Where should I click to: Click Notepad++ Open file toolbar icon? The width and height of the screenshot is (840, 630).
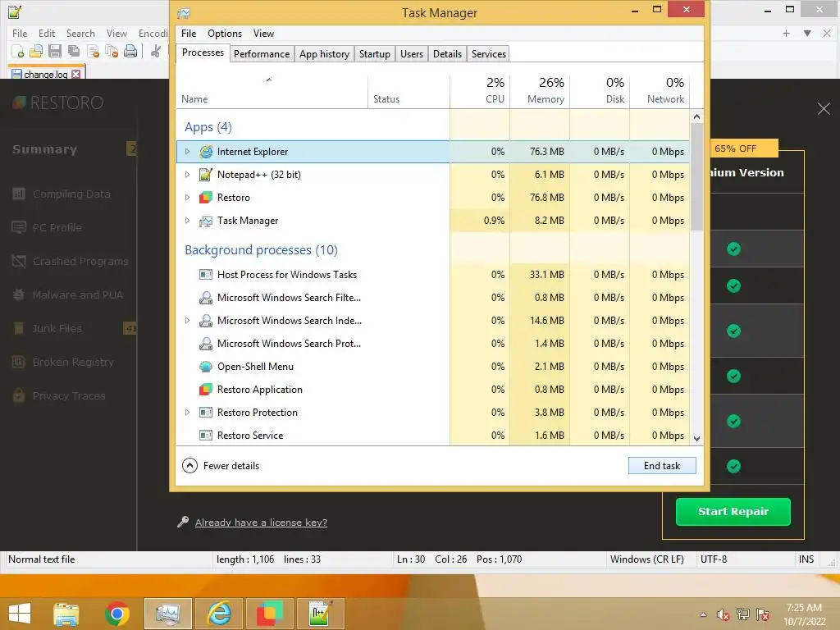point(36,52)
